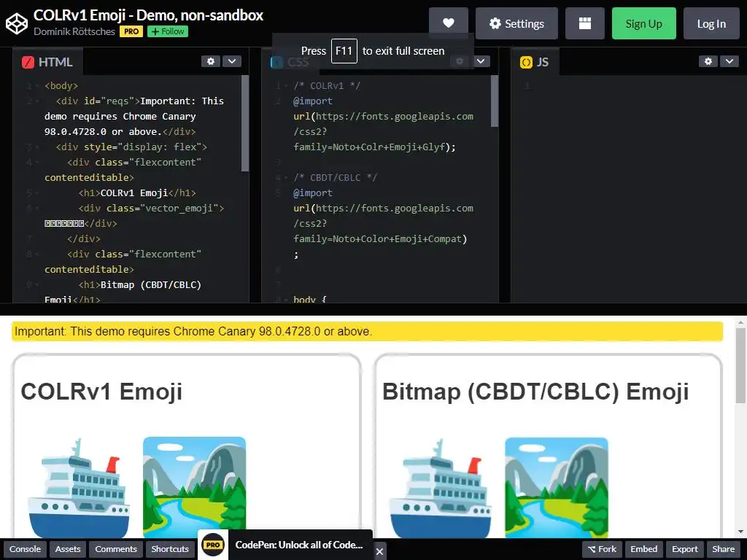Image resolution: width=747 pixels, height=560 pixels.
Task: Change editor view layout grid icon
Action: (x=584, y=23)
